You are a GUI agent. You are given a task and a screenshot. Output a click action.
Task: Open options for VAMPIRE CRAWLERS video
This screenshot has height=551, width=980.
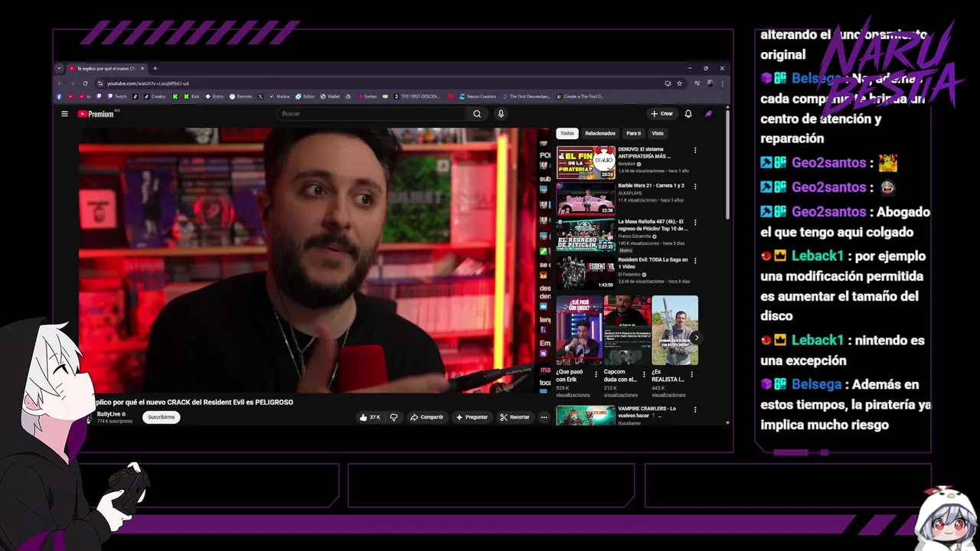[695, 410]
